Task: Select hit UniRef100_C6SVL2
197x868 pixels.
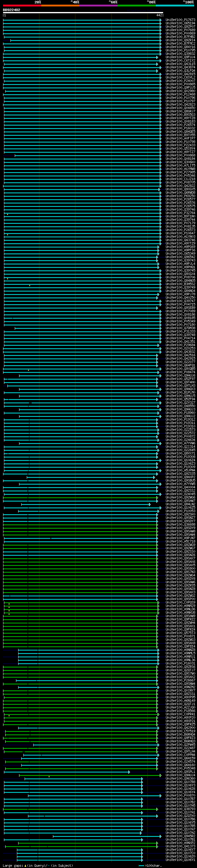Action: coord(180,78)
